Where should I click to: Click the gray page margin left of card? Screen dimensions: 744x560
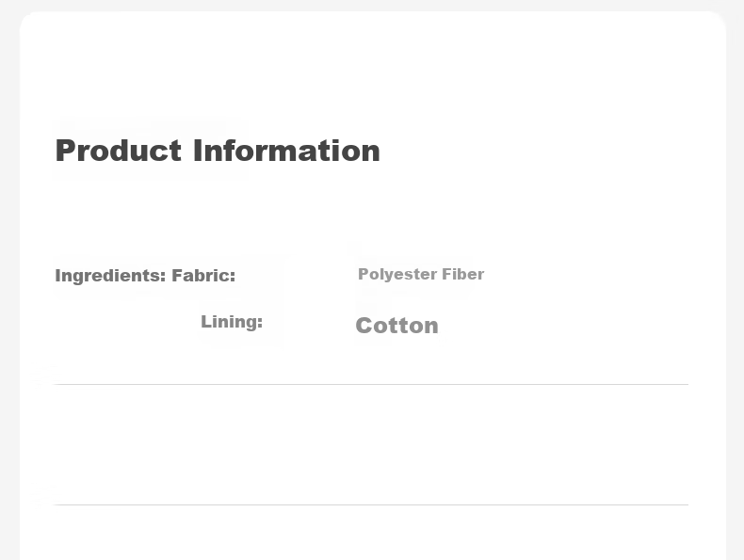[9, 284]
